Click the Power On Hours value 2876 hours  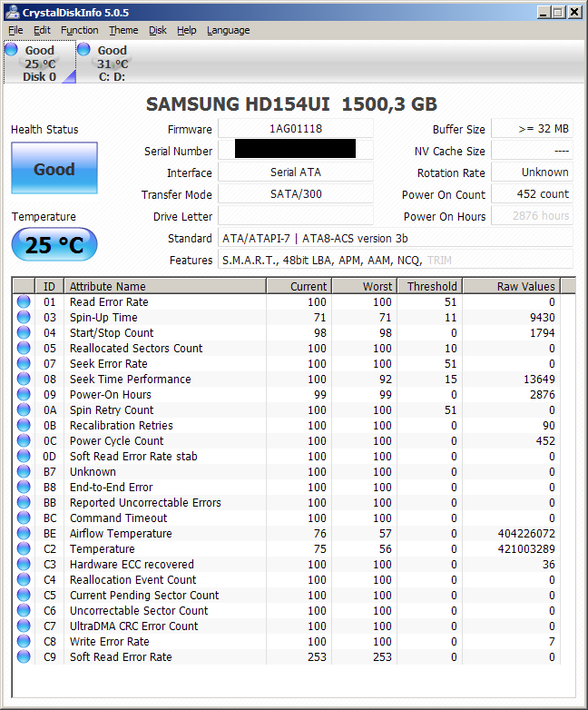tap(532, 215)
